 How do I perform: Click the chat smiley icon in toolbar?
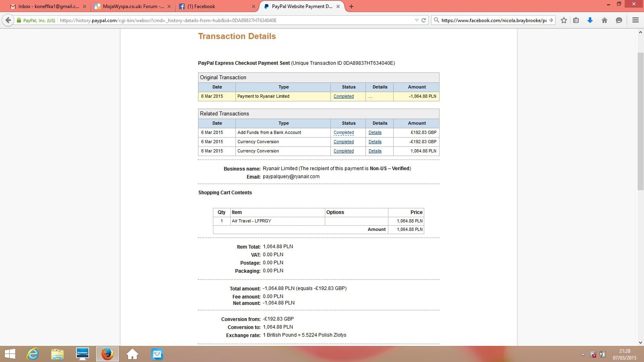619,20
